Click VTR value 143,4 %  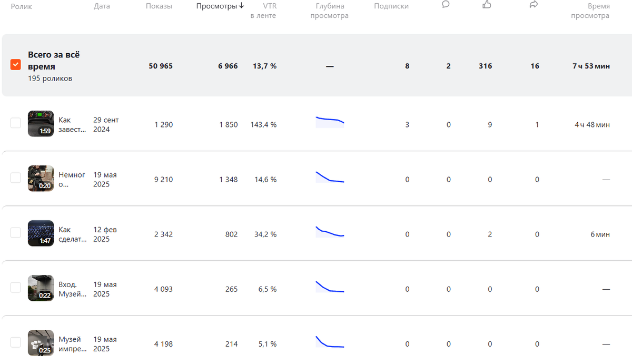263,125
